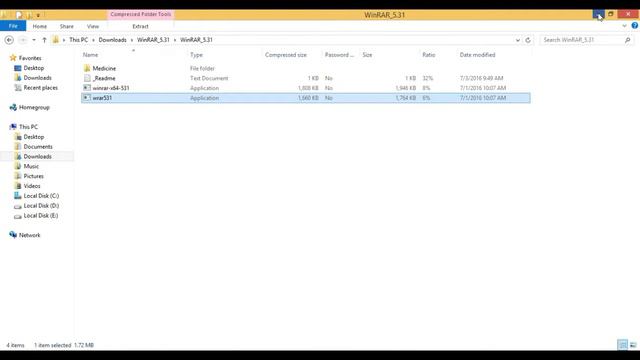Open Pictures folder in sidebar
Viewport: 640px width, 360px height.
tap(33, 176)
